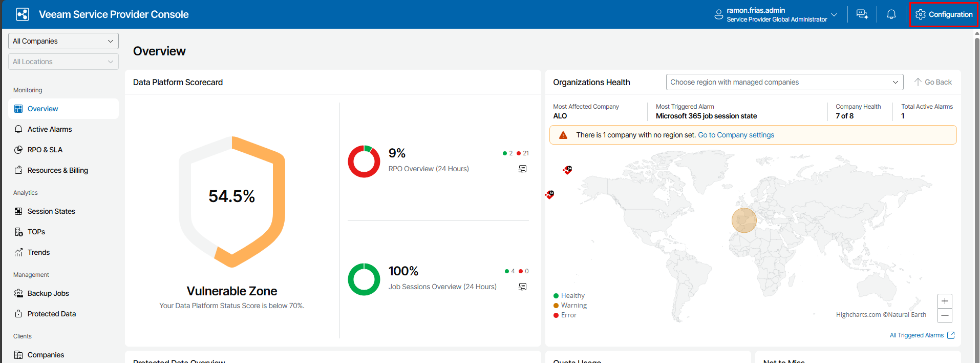
Task: Click the Go Back button
Action: pyautogui.click(x=933, y=82)
